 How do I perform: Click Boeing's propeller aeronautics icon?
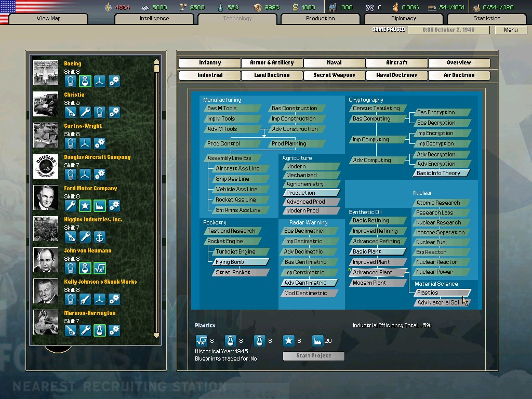click(x=99, y=81)
